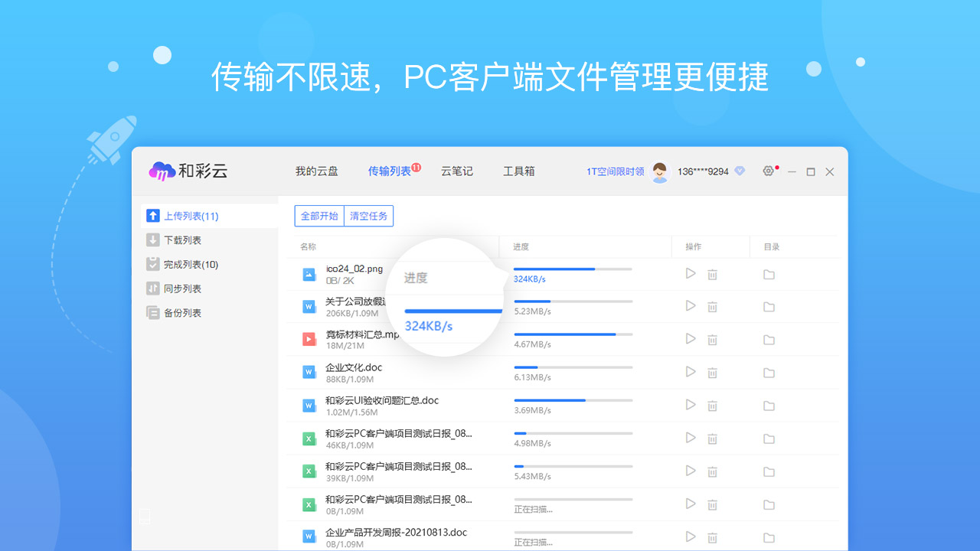The width and height of the screenshot is (980, 551).
Task: Start upload of ico24_02.png
Action: (x=691, y=273)
